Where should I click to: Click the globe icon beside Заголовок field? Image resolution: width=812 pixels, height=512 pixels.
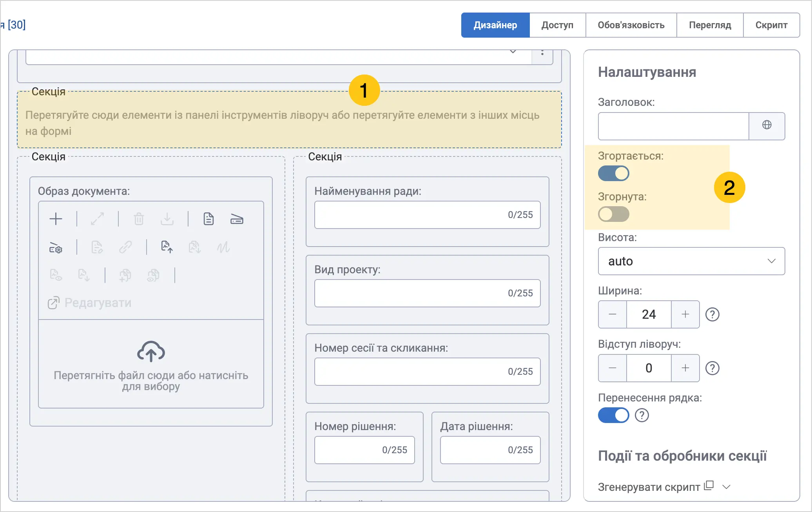pyautogui.click(x=767, y=125)
